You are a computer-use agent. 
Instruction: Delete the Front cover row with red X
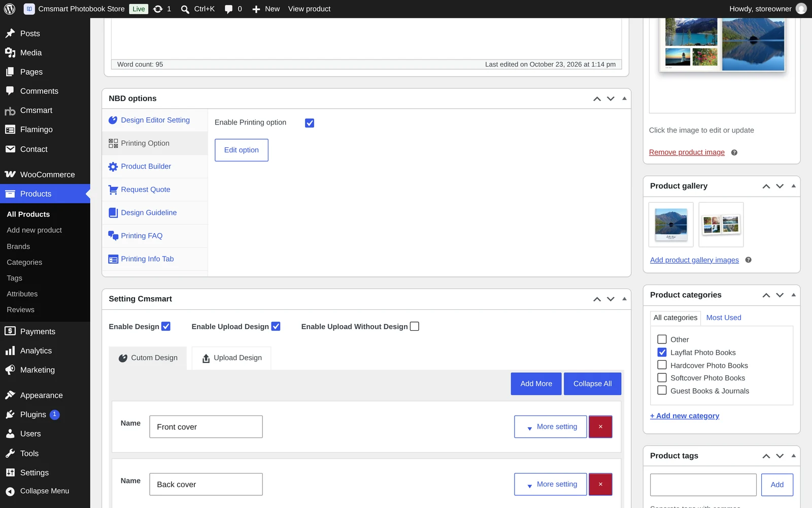[600, 427]
